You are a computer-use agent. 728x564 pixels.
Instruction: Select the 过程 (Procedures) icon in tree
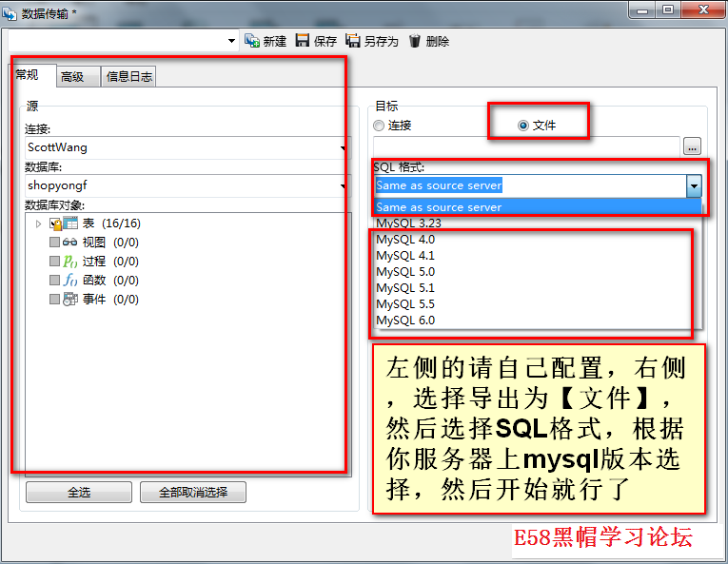pos(70,262)
